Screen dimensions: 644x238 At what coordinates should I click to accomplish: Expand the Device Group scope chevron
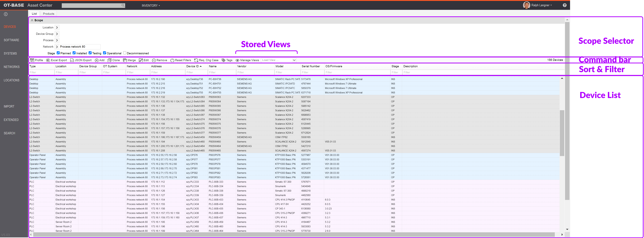click(x=57, y=34)
